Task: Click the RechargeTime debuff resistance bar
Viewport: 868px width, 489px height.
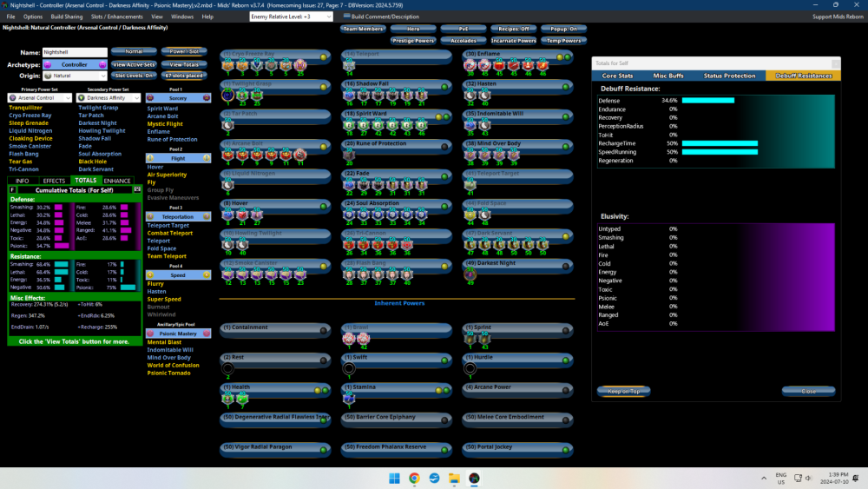Action: [720, 143]
